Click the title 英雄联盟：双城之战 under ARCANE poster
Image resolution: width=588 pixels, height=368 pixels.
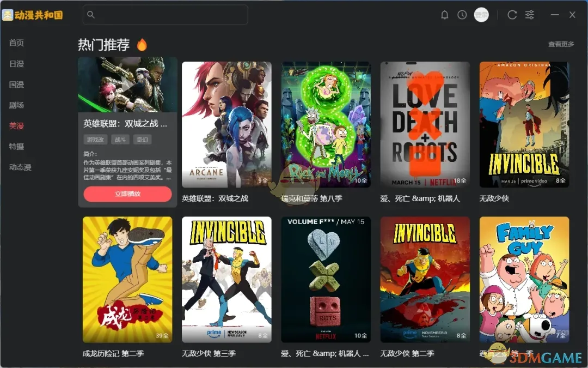pyautogui.click(x=215, y=198)
